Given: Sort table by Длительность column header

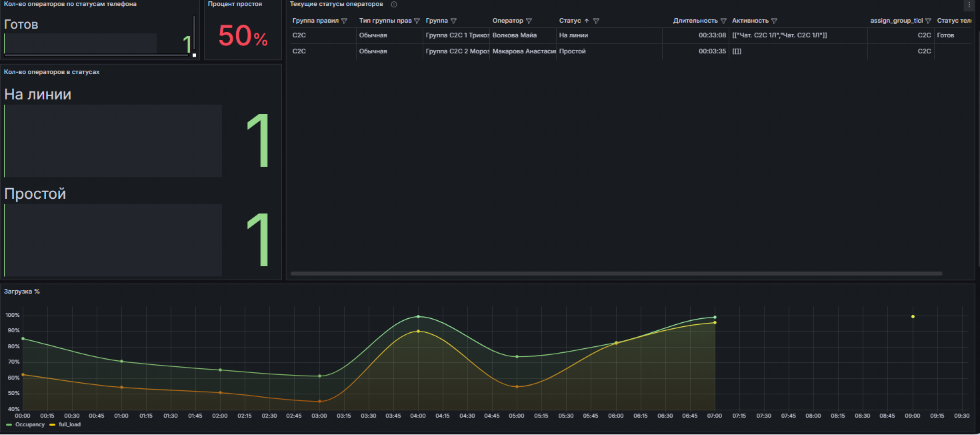Looking at the screenshot, I should click(695, 21).
